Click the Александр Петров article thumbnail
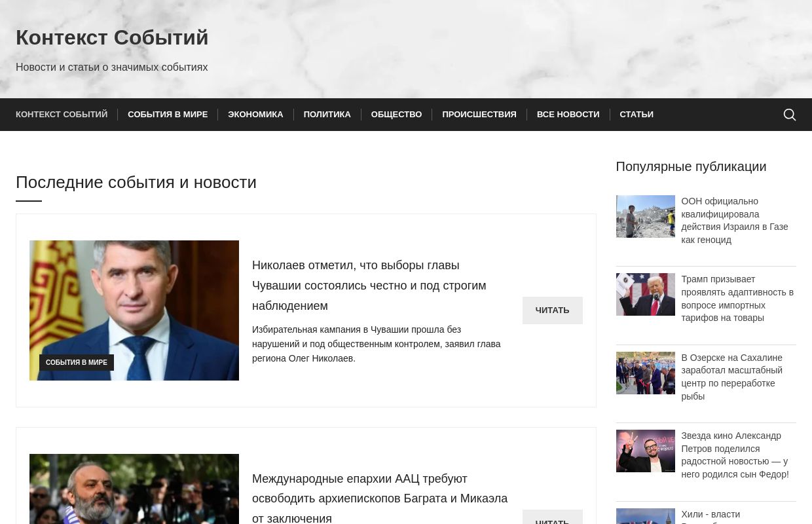The image size is (812, 524). 645,451
